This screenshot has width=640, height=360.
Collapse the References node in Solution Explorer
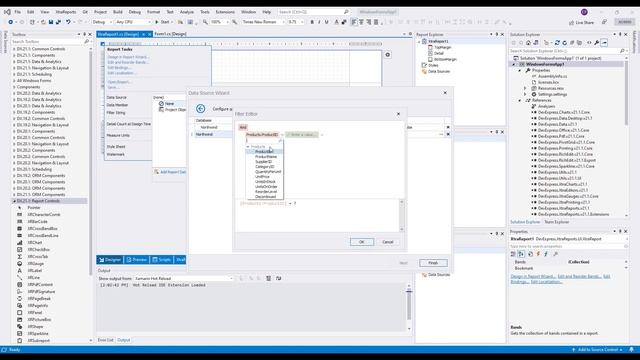coord(520,100)
